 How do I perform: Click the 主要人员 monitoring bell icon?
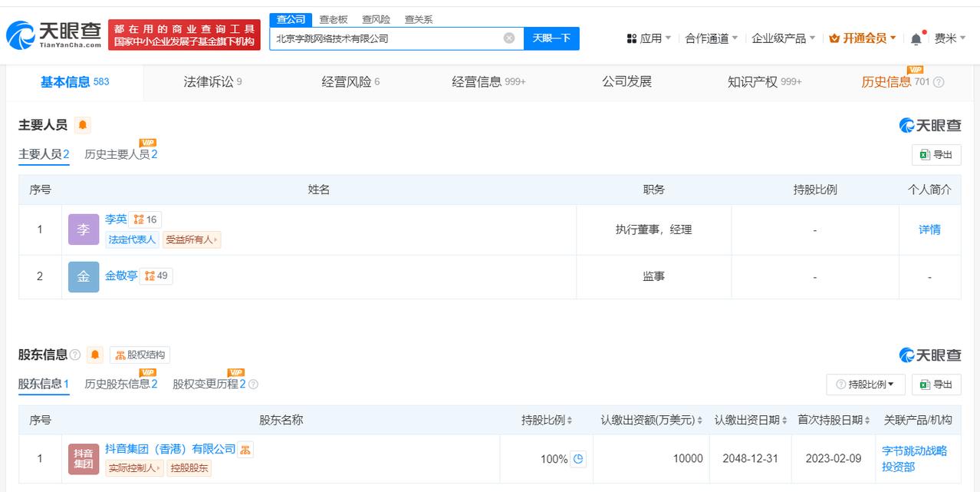coord(83,125)
